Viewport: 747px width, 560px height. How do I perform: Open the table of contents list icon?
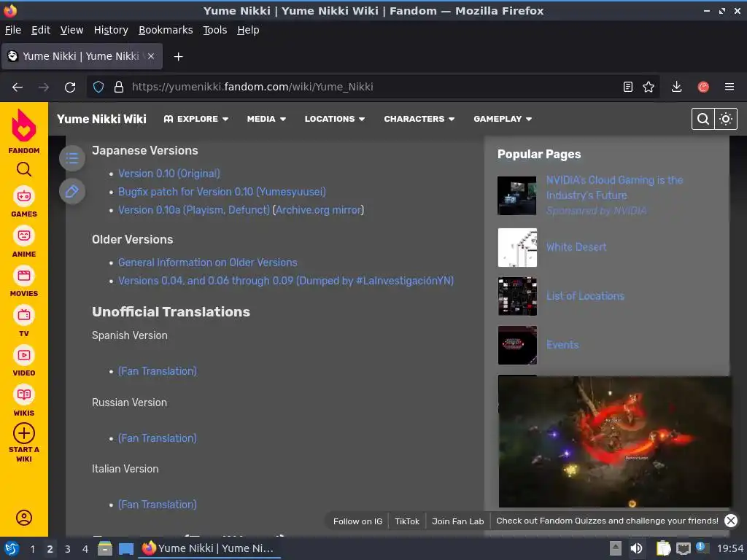[x=72, y=158]
